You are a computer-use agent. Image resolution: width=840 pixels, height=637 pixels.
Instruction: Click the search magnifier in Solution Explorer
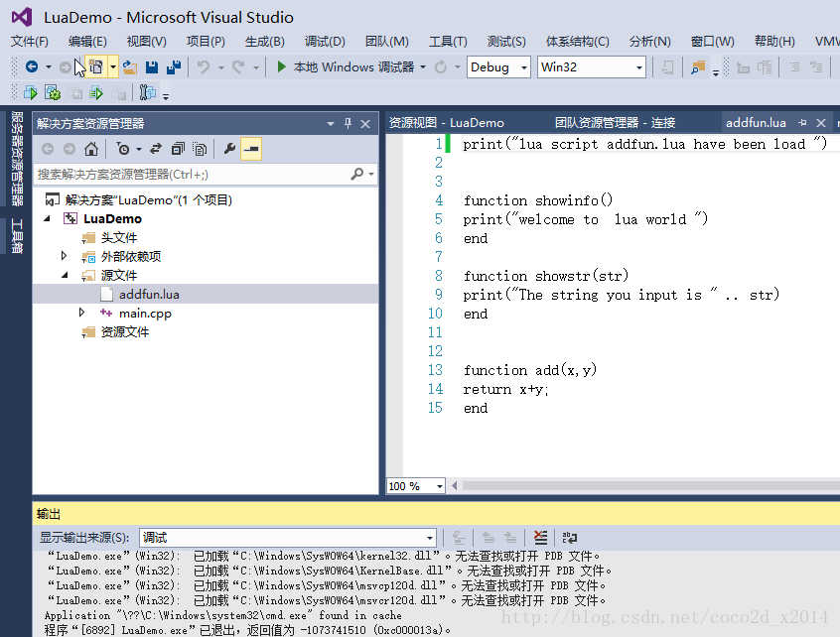point(357,174)
